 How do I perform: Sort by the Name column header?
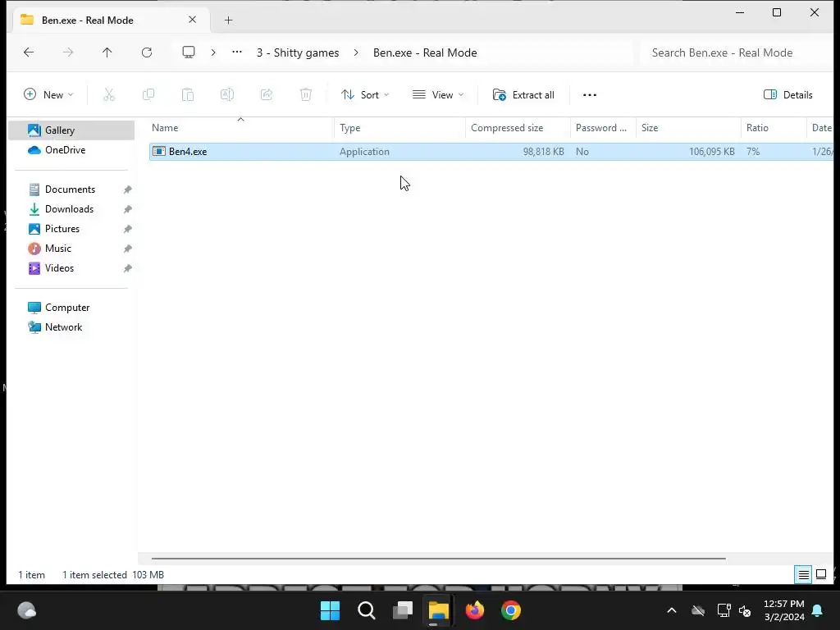[x=241, y=128]
